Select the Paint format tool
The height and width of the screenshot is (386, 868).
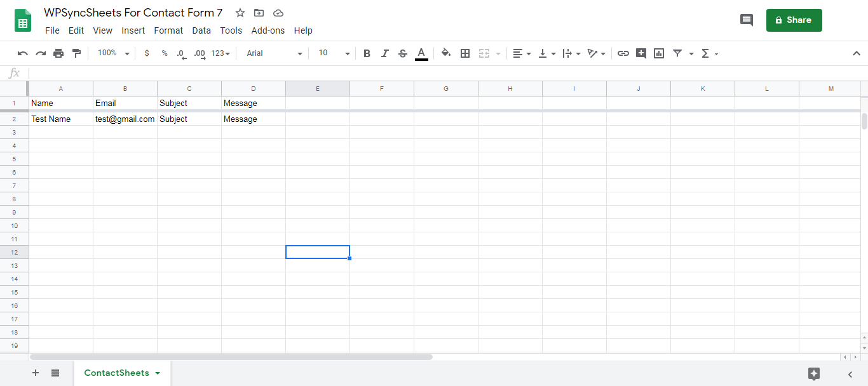point(76,53)
